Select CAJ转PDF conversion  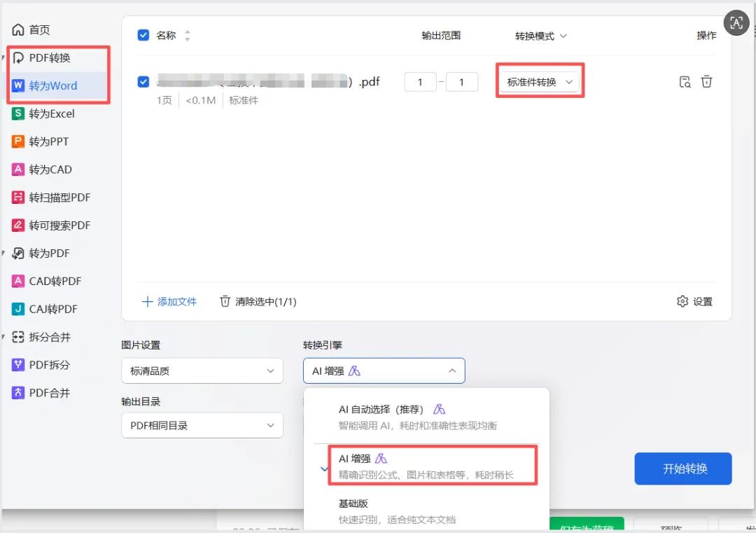45,309
